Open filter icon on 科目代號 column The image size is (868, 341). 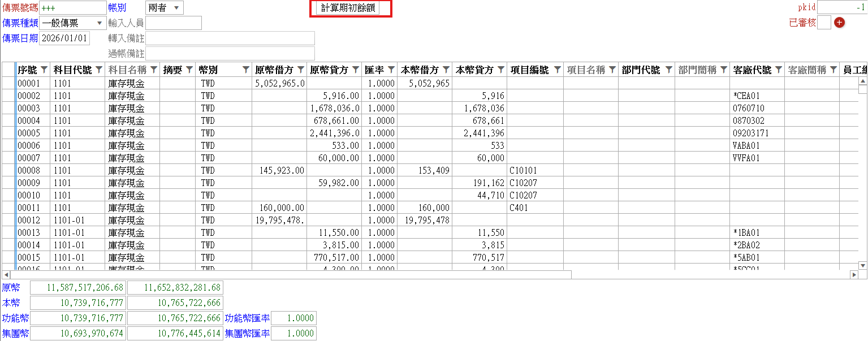click(x=98, y=70)
